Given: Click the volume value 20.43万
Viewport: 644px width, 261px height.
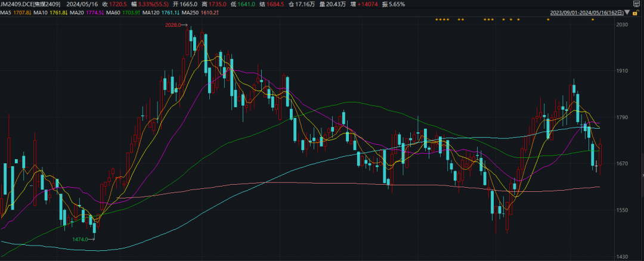Looking at the screenshot, I should point(336,5).
